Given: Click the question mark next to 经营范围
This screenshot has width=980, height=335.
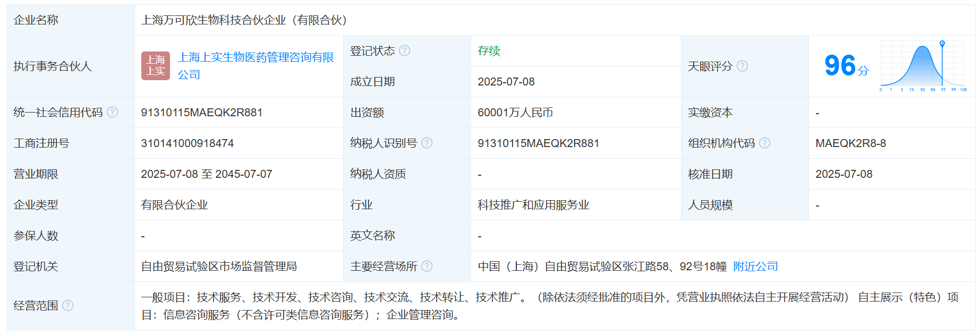Looking at the screenshot, I should click(x=68, y=305).
